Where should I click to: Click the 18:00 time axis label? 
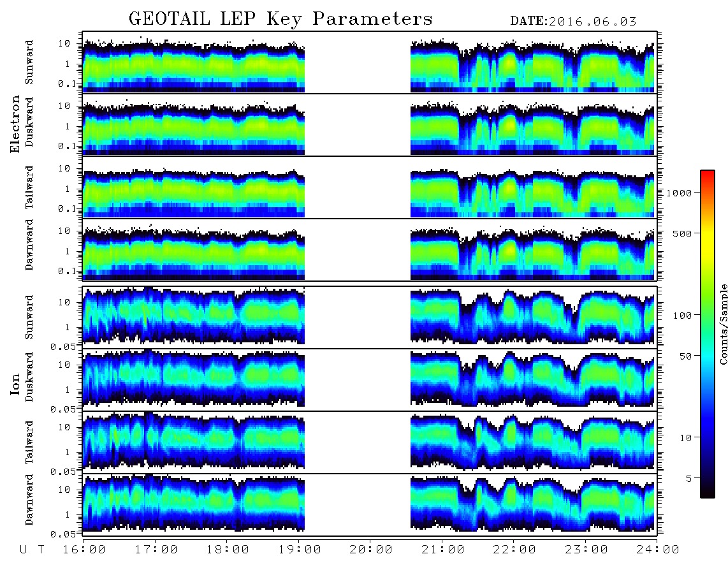[228, 550]
